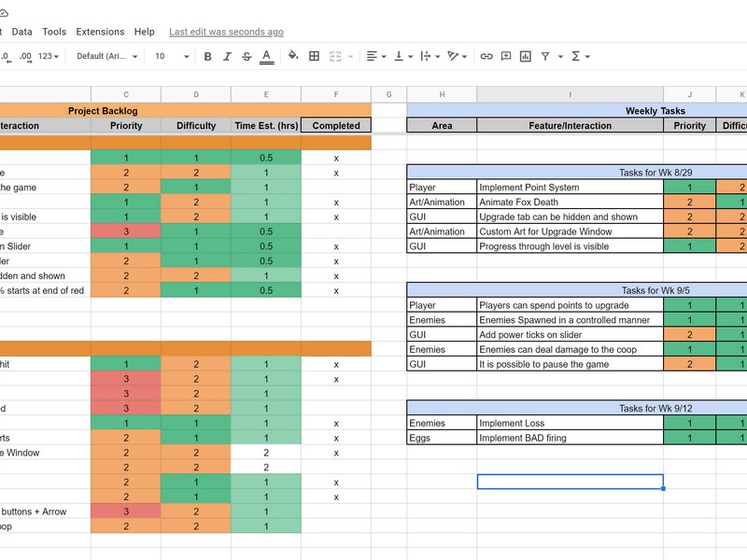Screen dimensions: 747x560
Task: Insert a comment
Action: tap(506, 56)
